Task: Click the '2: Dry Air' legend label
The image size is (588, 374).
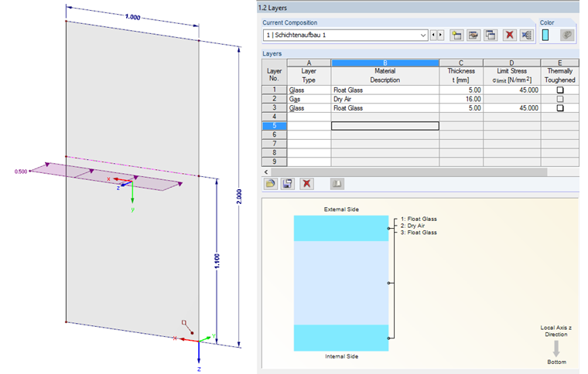Action: click(x=412, y=226)
